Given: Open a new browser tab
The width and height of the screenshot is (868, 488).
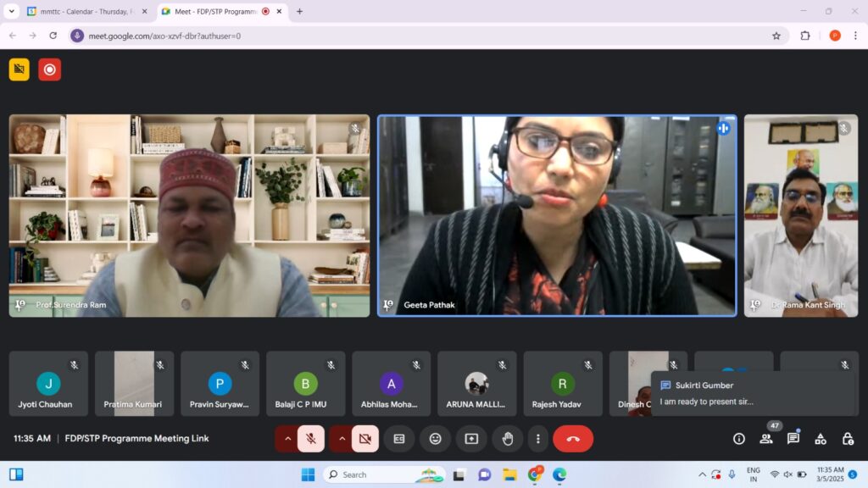Looking at the screenshot, I should pyautogui.click(x=299, y=11).
